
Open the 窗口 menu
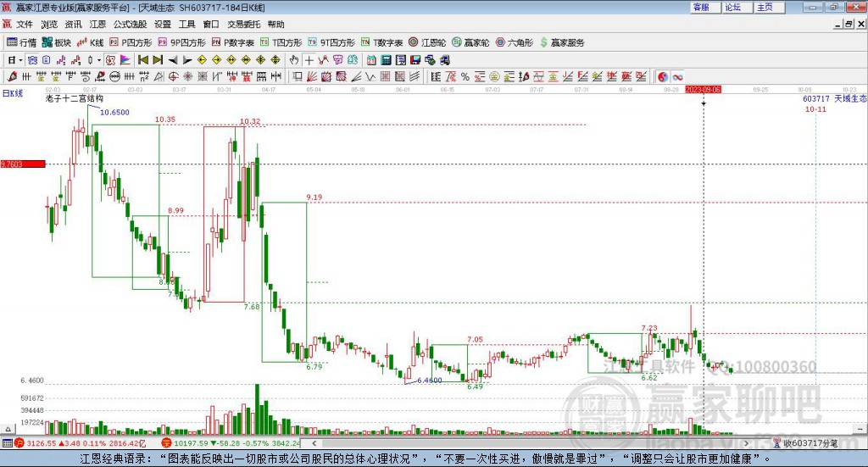click(x=211, y=25)
